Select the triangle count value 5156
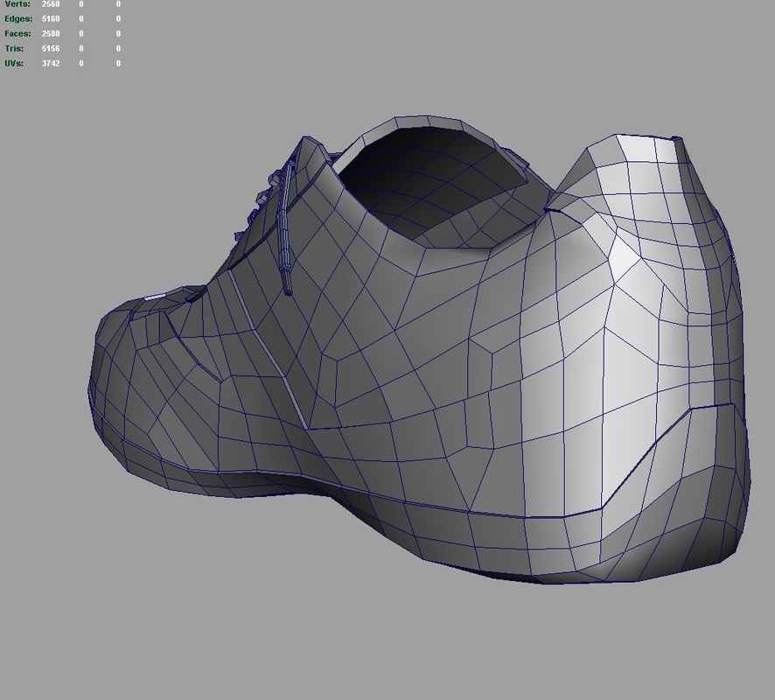 (50, 48)
